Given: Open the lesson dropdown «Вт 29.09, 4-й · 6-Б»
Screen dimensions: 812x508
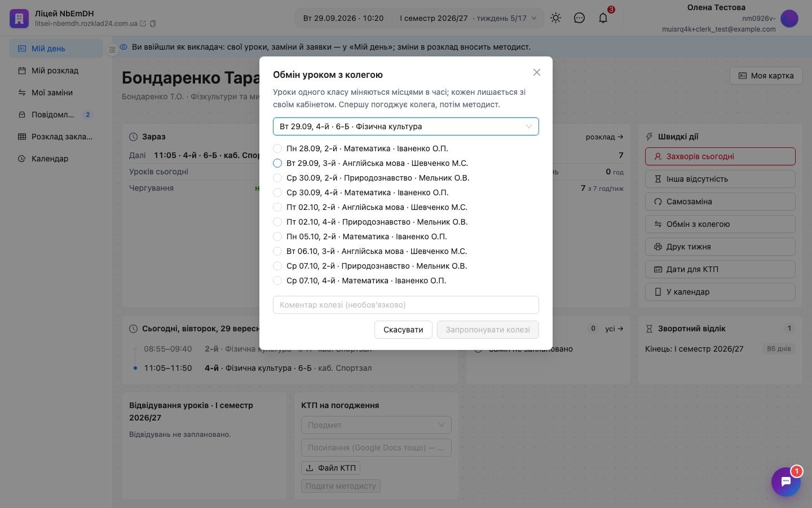Looking at the screenshot, I should click(406, 126).
